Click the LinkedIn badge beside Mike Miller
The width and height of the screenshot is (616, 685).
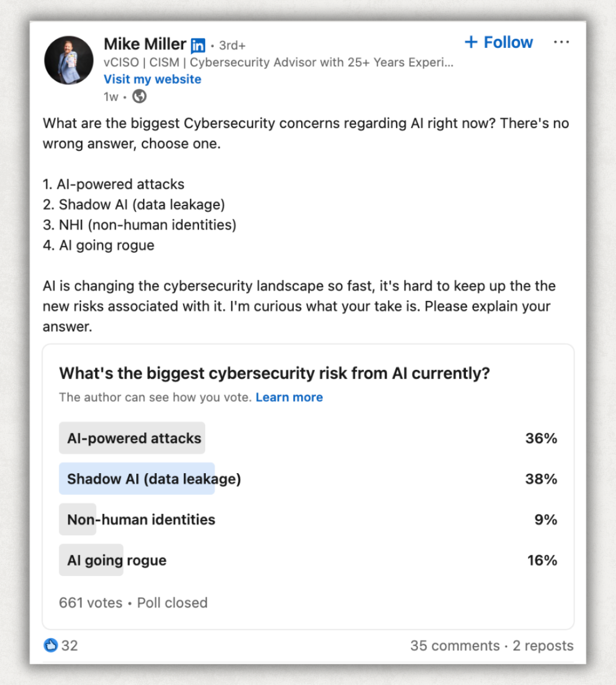coord(198,45)
